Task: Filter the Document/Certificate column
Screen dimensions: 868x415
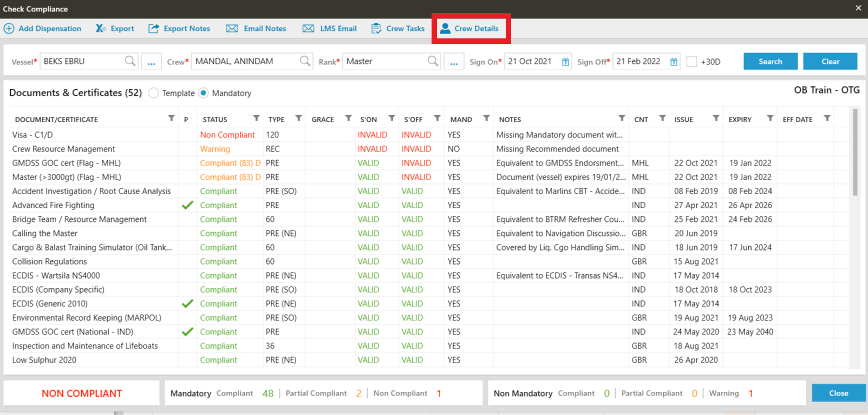Action: click(x=171, y=118)
